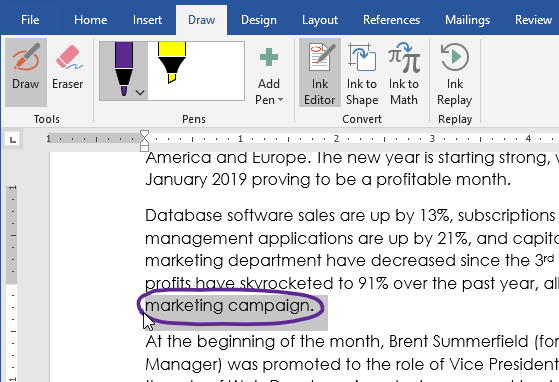Click the green Add Pen plus icon

pos(269,57)
